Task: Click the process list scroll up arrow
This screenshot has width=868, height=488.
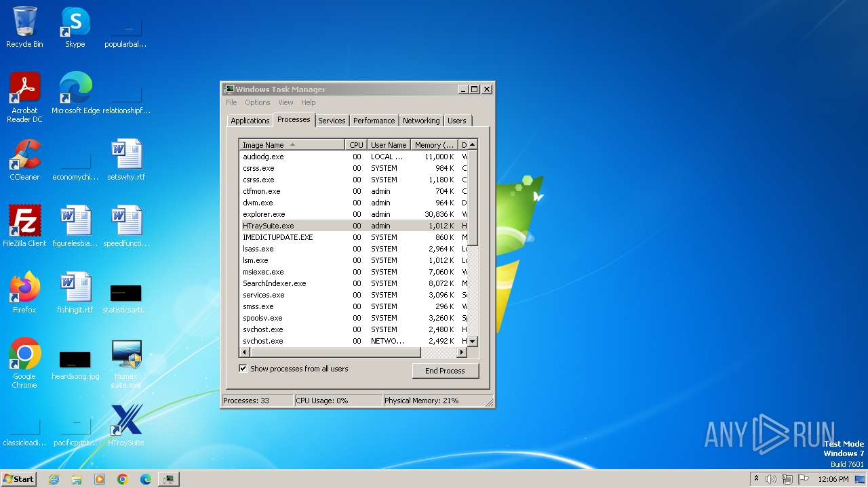Action: [x=473, y=144]
